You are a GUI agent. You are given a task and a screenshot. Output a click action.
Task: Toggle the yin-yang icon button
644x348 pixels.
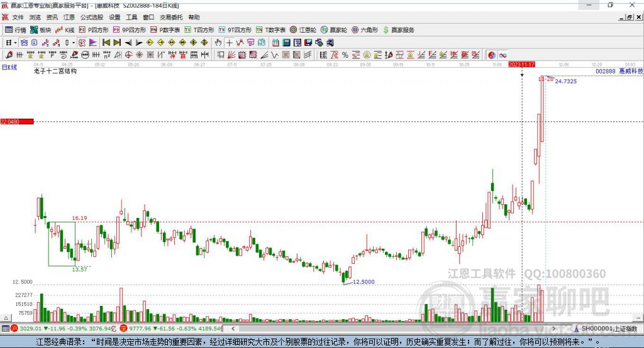492,55
